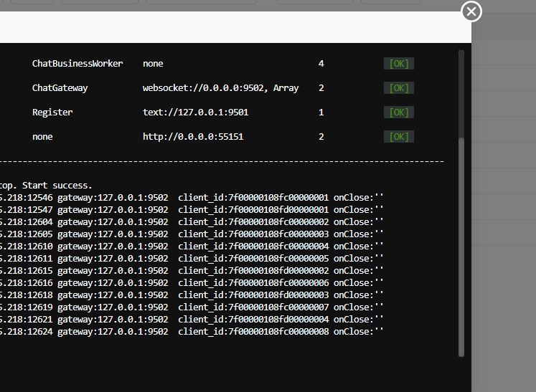Screen dimensions: 536x392
Task: Click client_id:7f00000108fc00000006 in the log
Action: click(253, 283)
